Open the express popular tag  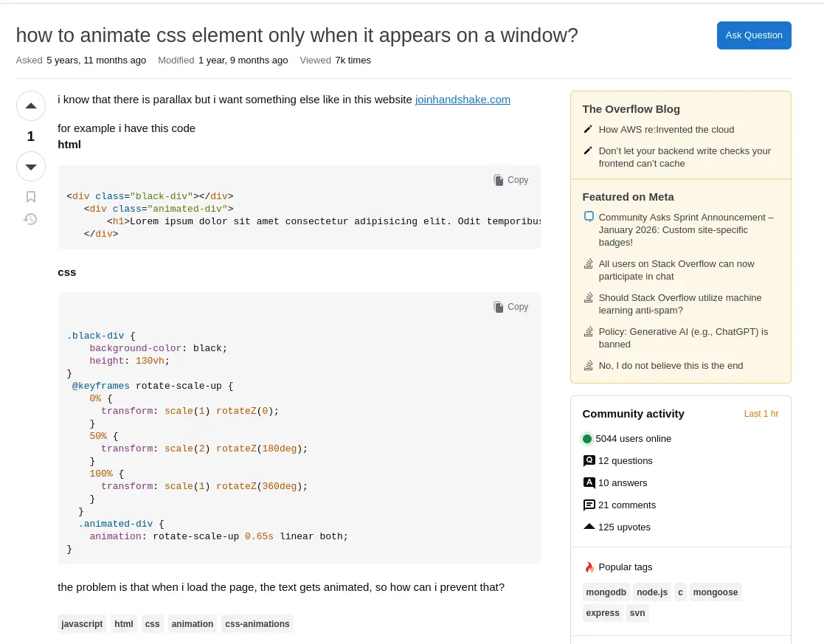click(x=602, y=612)
